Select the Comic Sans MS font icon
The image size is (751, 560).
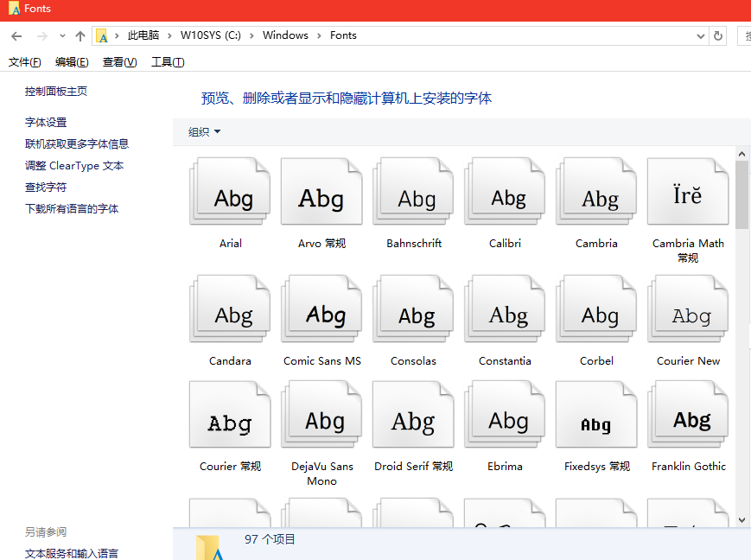[321, 309]
